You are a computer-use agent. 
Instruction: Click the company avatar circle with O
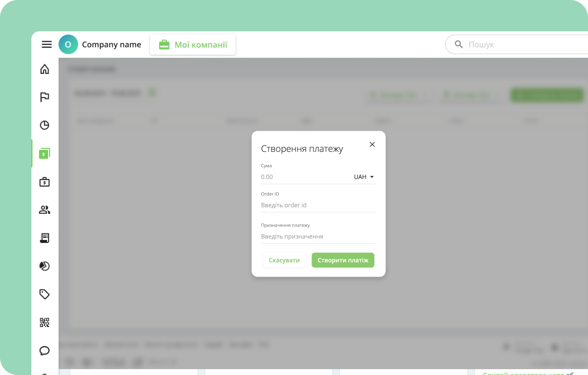pos(68,44)
